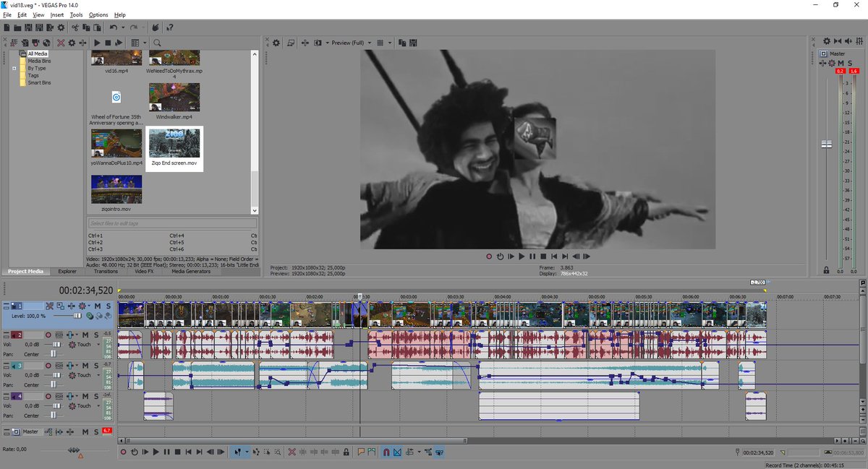Select the Normal Edit tool

pyautogui.click(x=237, y=452)
